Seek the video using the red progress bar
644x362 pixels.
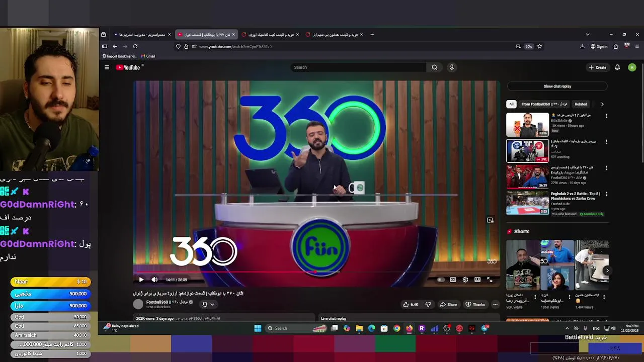click(316, 272)
